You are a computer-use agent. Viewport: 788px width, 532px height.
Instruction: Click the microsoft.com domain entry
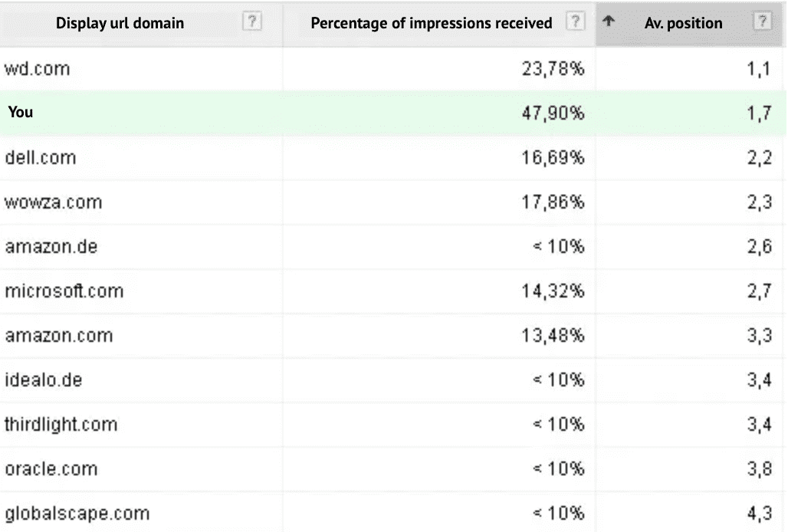pos(64,291)
